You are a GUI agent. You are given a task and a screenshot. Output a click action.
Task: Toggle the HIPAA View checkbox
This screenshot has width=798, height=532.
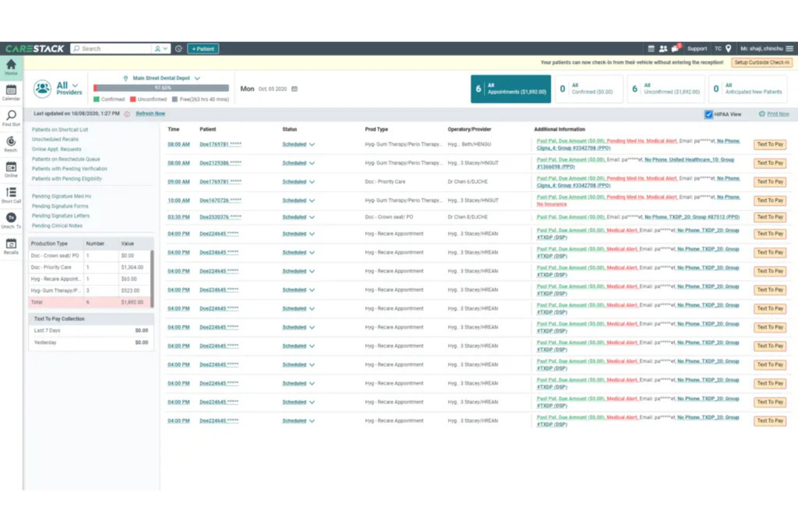708,115
